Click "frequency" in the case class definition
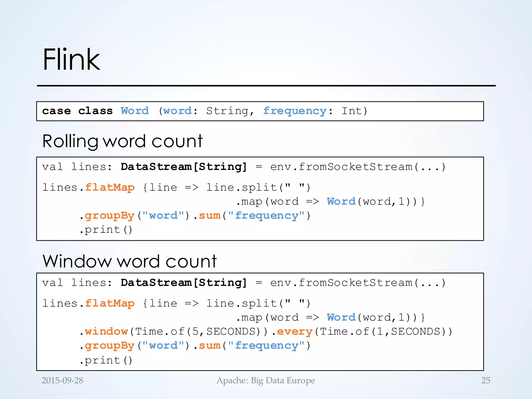The width and height of the screenshot is (532, 399). [295, 111]
